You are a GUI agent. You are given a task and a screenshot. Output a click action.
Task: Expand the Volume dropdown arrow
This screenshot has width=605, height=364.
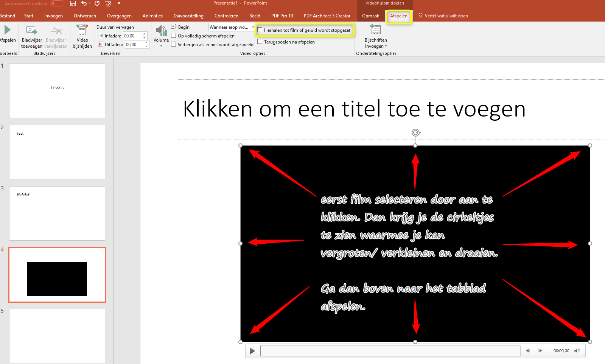[161, 46]
